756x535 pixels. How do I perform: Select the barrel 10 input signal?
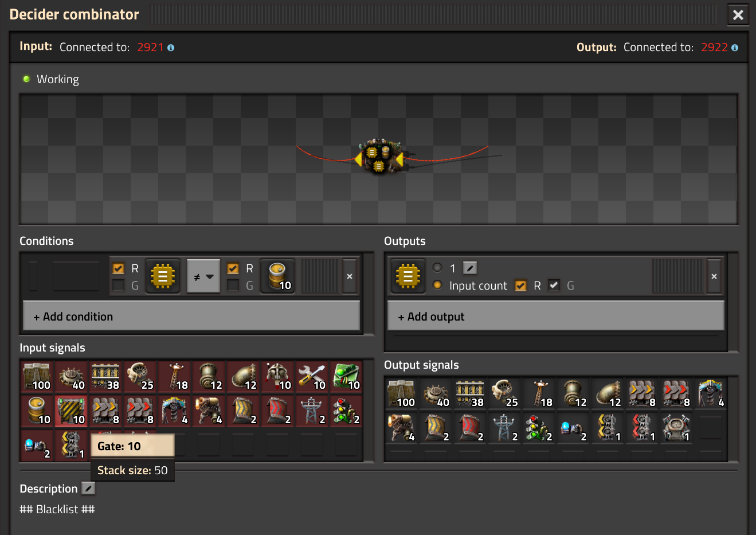[37, 411]
